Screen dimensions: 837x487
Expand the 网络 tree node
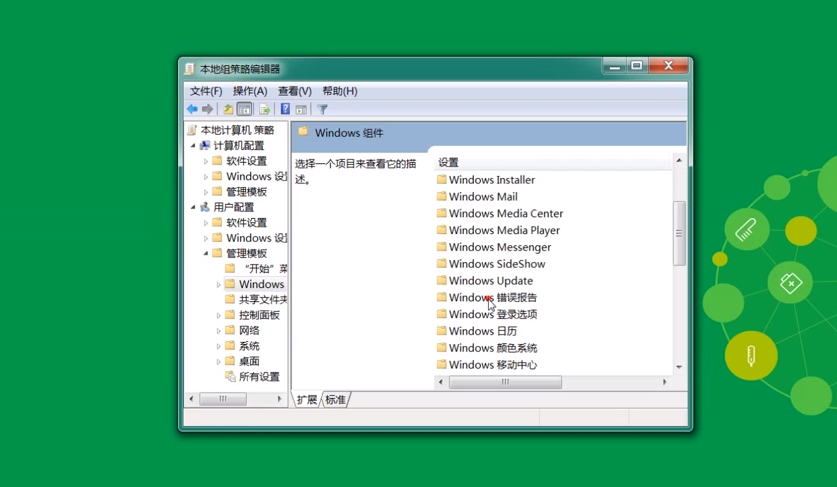[218, 331]
